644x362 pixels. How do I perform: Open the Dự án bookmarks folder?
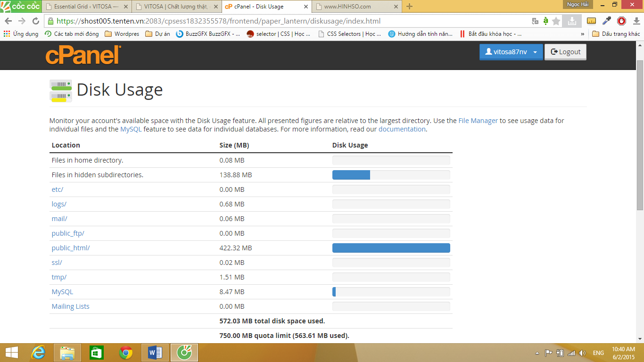point(158,34)
